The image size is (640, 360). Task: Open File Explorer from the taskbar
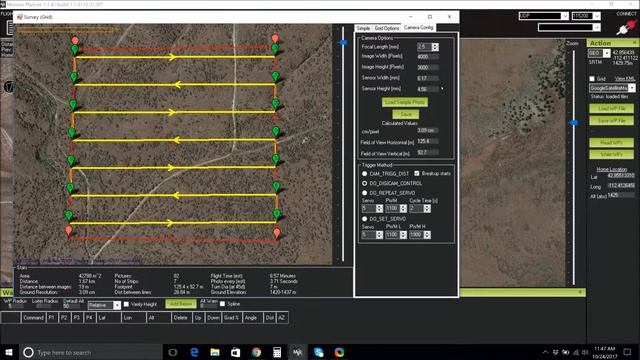(x=215, y=352)
